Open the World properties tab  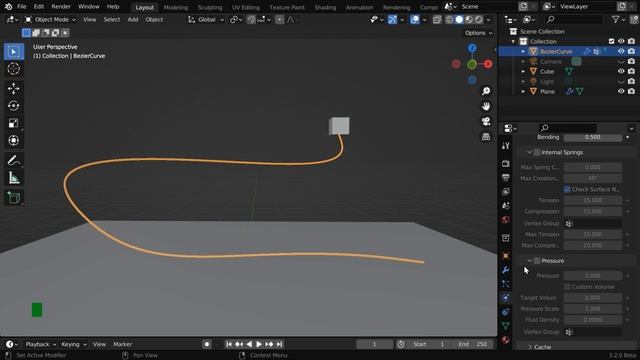click(506, 220)
